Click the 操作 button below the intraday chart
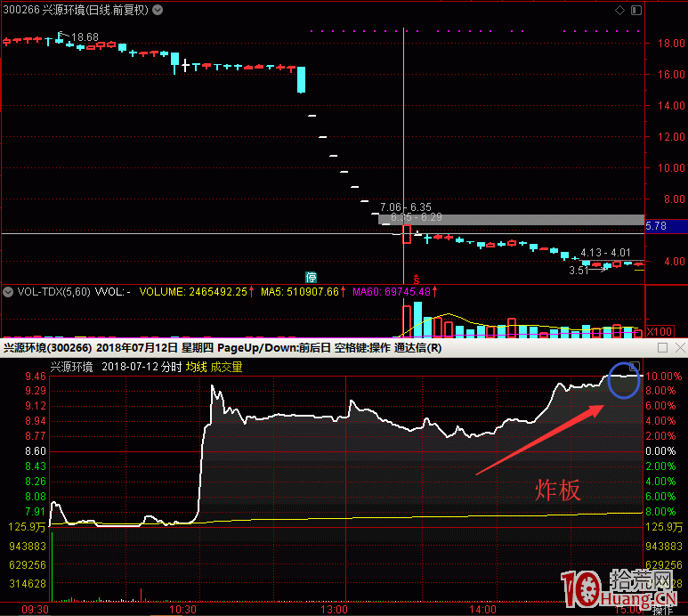Image resolution: width=688 pixels, height=616 pixels. (x=662, y=611)
